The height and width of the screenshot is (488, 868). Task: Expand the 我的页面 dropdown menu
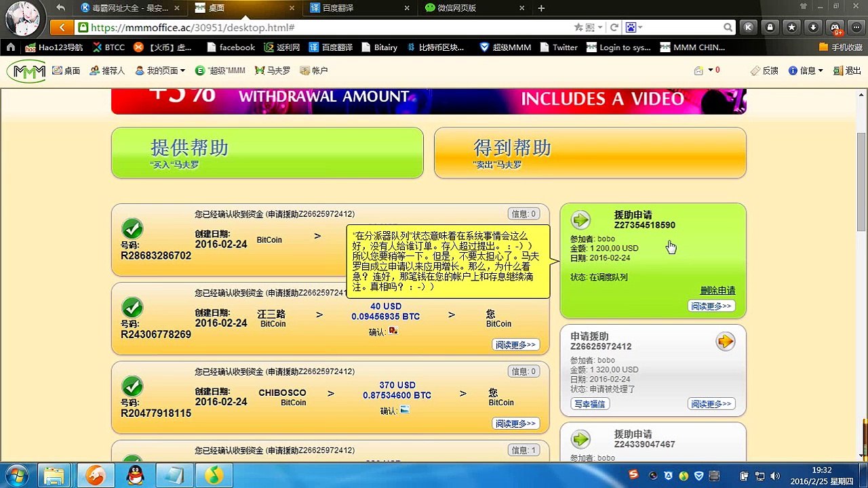[161, 70]
